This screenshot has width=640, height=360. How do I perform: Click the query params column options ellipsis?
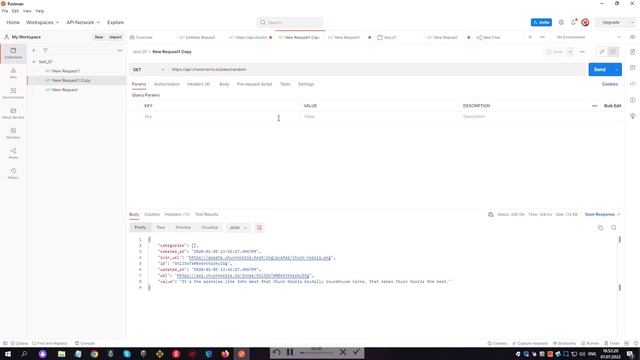point(594,106)
